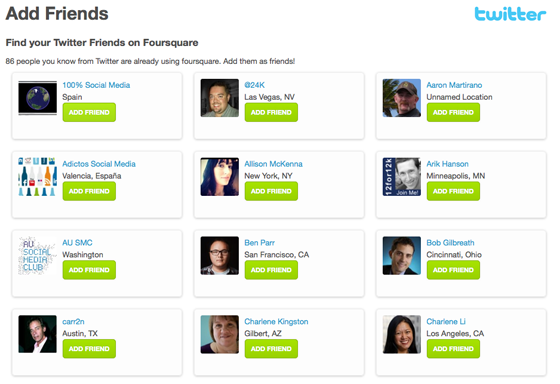This screenshot has height=384, width=560.
Task: Open Aaron Martirano's profile picture
Action: click(x=402, y=98)
